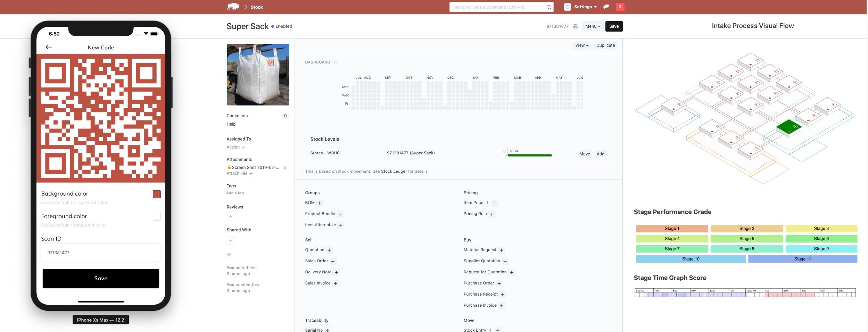This screenshot has height=332, width=868.
Task: Open the Settings dropdown
Action: 585,7
